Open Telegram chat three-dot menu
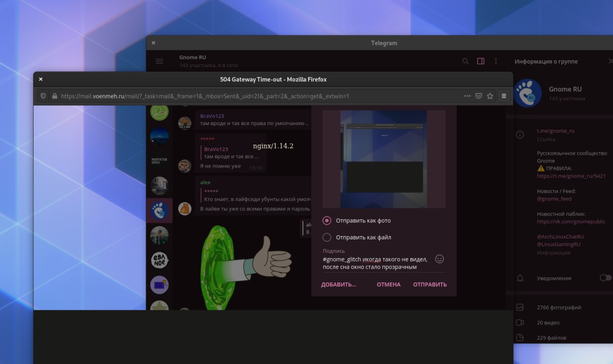Viewport: 613px width, 364px height. pyautogui.click(x=496, y=61)
